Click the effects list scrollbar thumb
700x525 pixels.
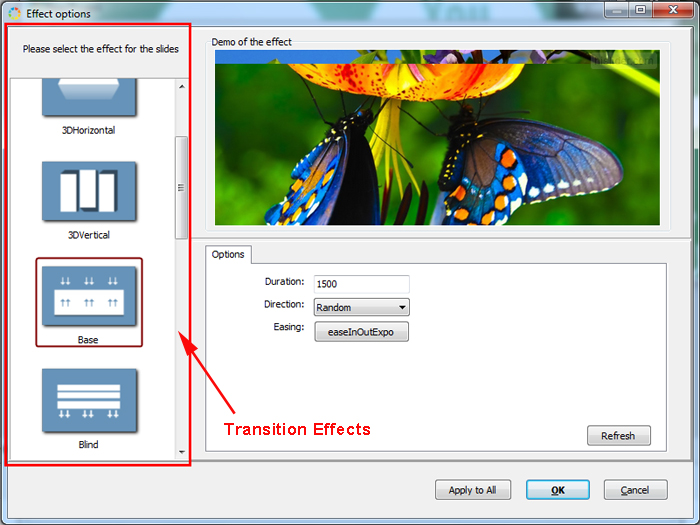pos(181,187)
